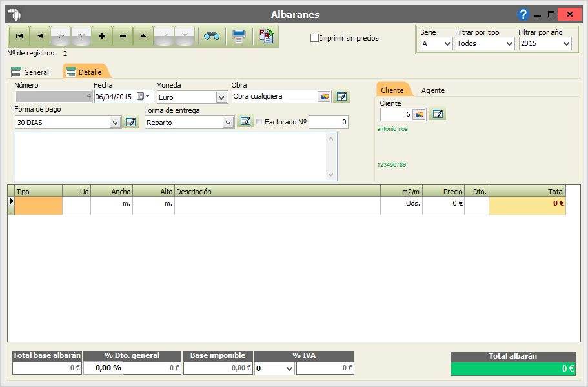Click the Descripción cell in first row
The height and width of the screenshot is (387, 588).
tap(278, 206)
